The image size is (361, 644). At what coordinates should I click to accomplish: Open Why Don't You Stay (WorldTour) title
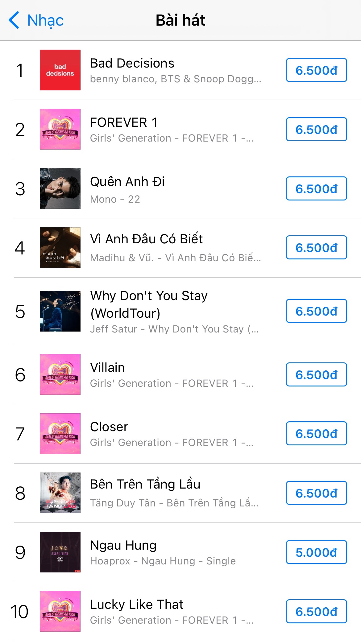[149, 304]
